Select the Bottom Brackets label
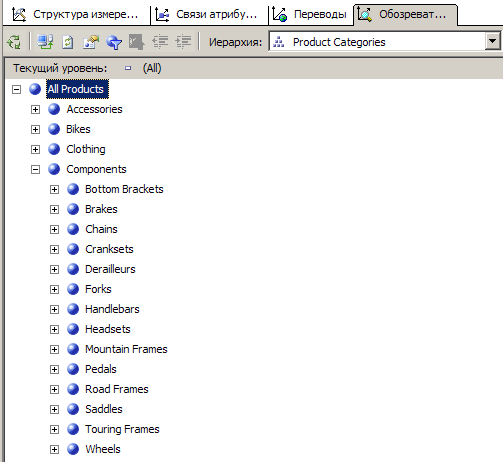The height and width of the screenshot is (462, 503). tap(124, 189)
